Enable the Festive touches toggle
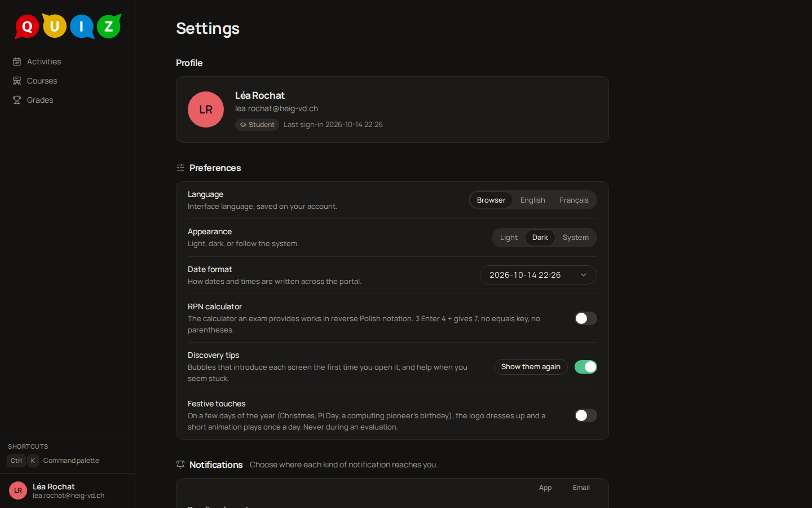Viewport: 812px width, 508px height. pyautogui.click(x=586, y=415)
